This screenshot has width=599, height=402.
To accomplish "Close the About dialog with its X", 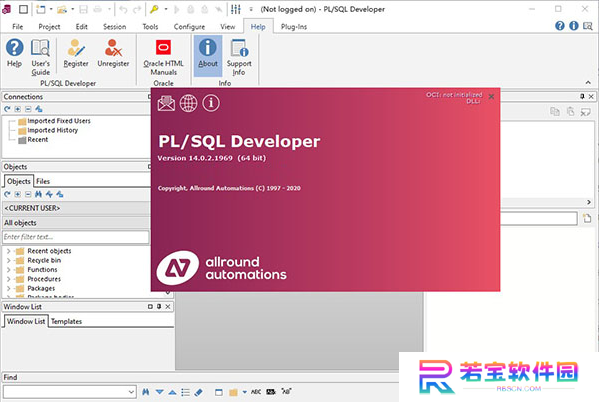I will point(491,97).
